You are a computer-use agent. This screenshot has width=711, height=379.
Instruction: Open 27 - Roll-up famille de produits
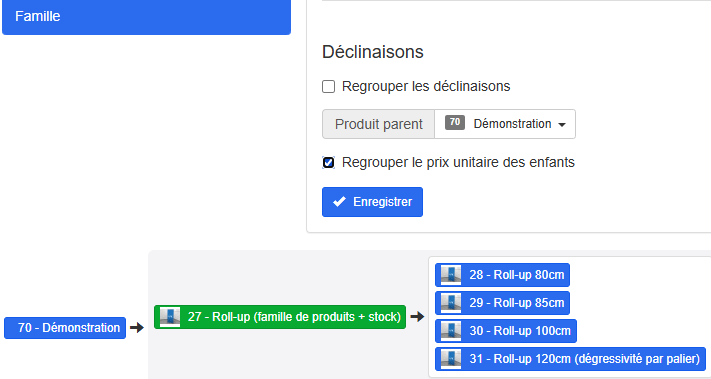point(280,317)
